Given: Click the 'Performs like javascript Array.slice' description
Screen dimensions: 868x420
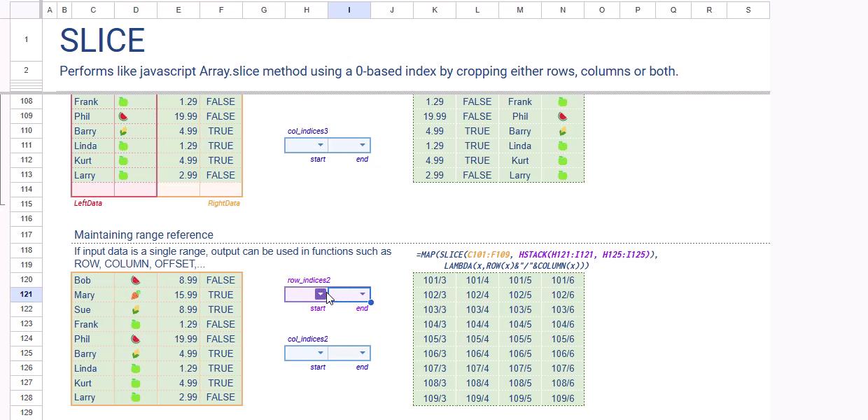Looking at the screenshot, I should pyautogui.click(x=369, y=71).
